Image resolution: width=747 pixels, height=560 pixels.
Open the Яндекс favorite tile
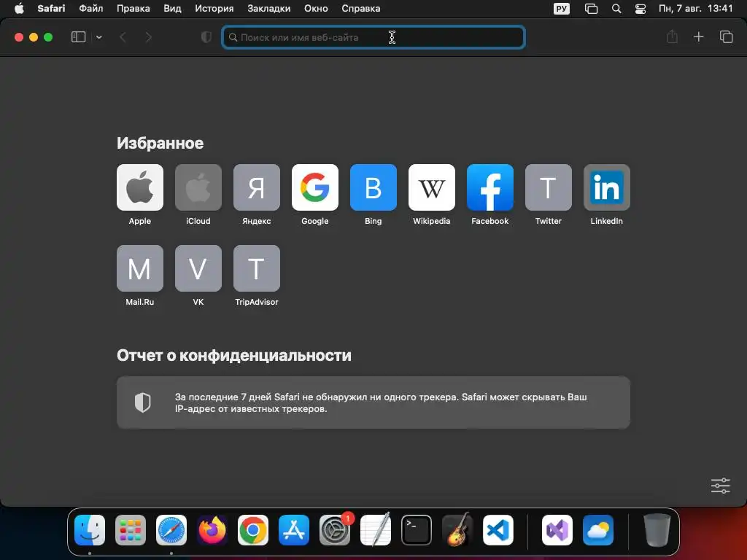click(x=256, y=187)
